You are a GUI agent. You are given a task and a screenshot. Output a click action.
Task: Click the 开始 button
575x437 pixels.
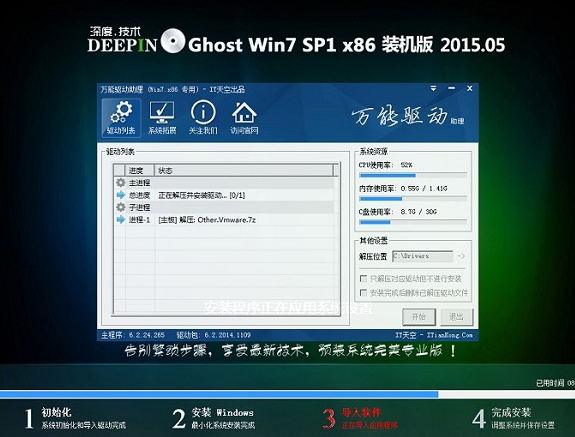click(419, 317)
